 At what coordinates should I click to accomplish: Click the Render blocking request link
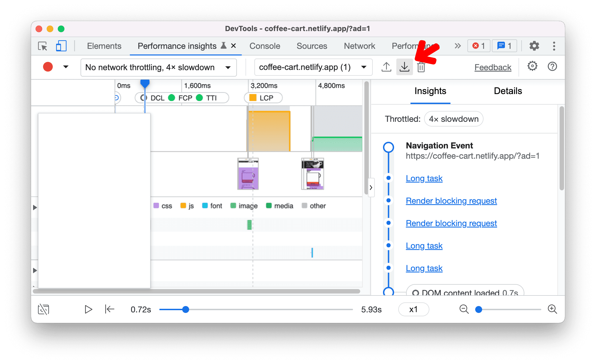(451, 200)
